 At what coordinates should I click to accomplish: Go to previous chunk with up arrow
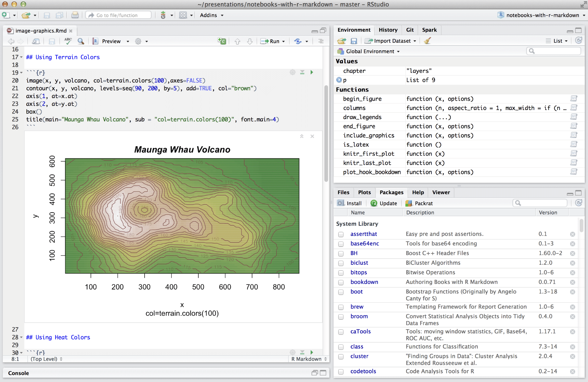click(x=237, y=41)
